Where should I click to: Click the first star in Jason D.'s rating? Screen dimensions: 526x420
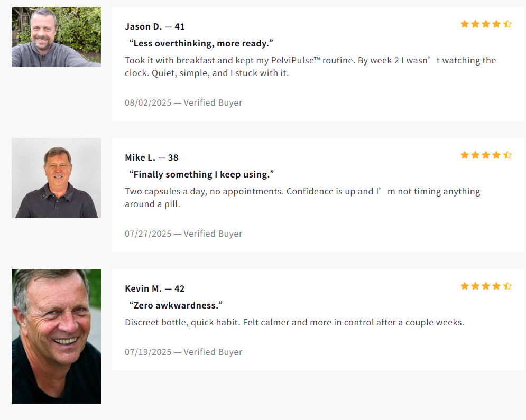point(465,24)
